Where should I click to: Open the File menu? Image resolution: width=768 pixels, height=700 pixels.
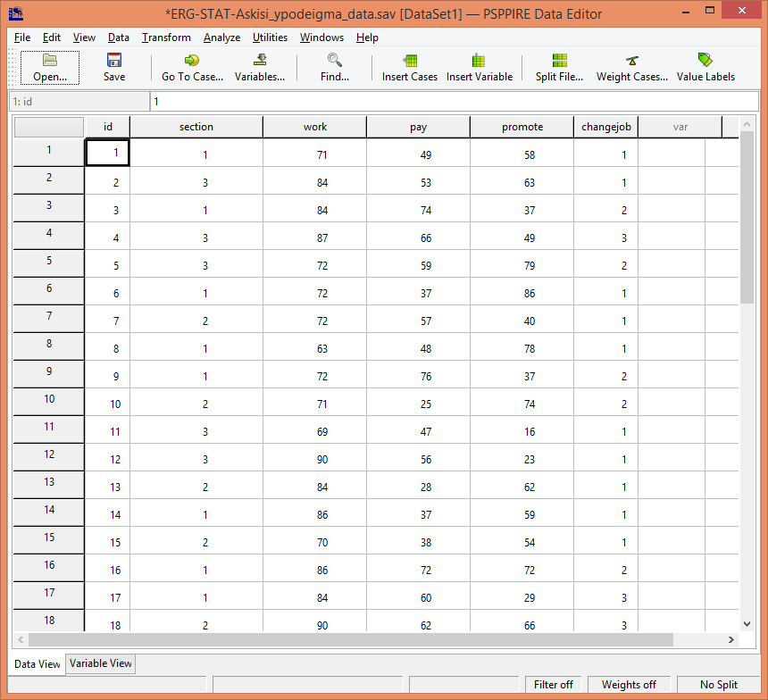pyautogui.click(x=22, y=37)
